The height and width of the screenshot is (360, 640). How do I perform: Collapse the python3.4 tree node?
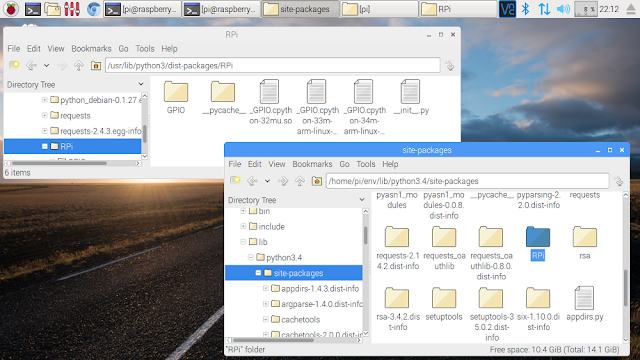251,257
